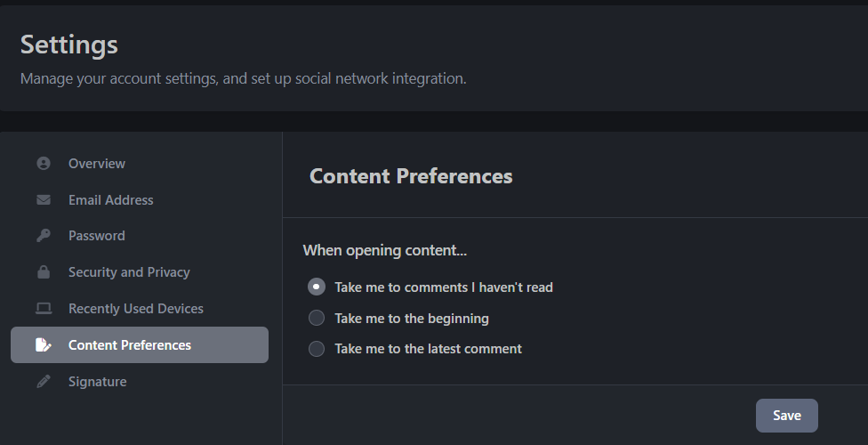Select the 'comments I haven't read' radio button

tap(317, 287)
